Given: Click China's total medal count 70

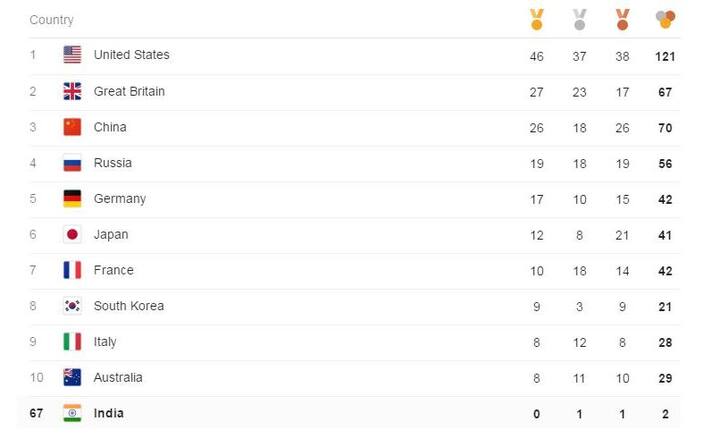Looking at the screenshot, I should coord(665,128).
